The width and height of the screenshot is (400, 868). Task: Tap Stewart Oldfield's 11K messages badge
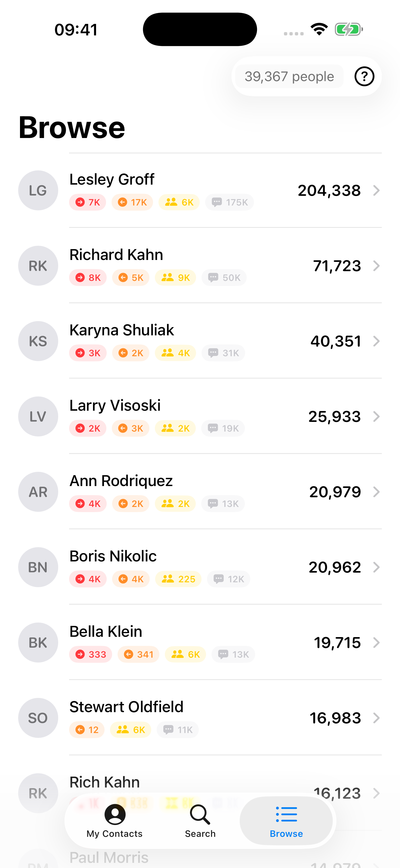click(x=178, y=730)
